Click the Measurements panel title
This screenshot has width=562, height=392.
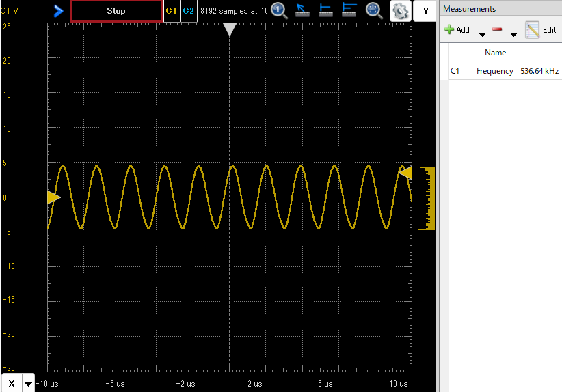point(469,9)
